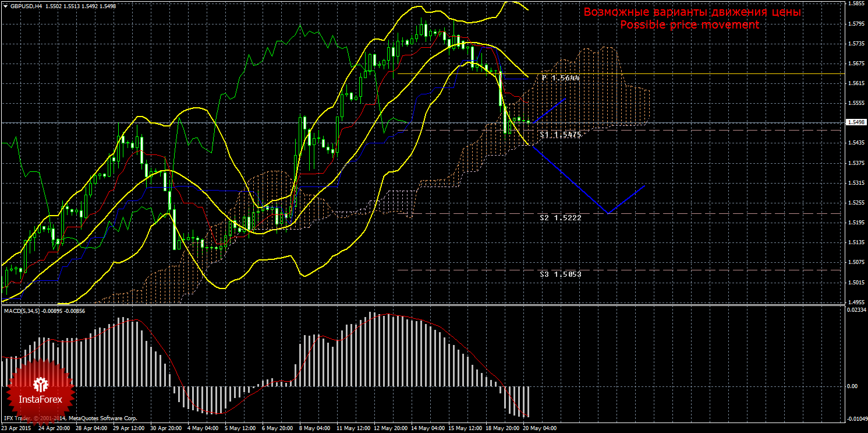Click the 'Possible price movement' caption

tap(689, 25)
